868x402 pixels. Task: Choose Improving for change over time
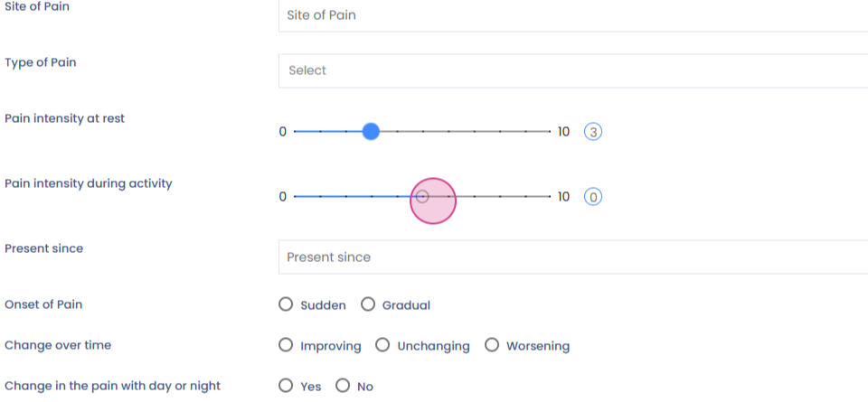286,345
